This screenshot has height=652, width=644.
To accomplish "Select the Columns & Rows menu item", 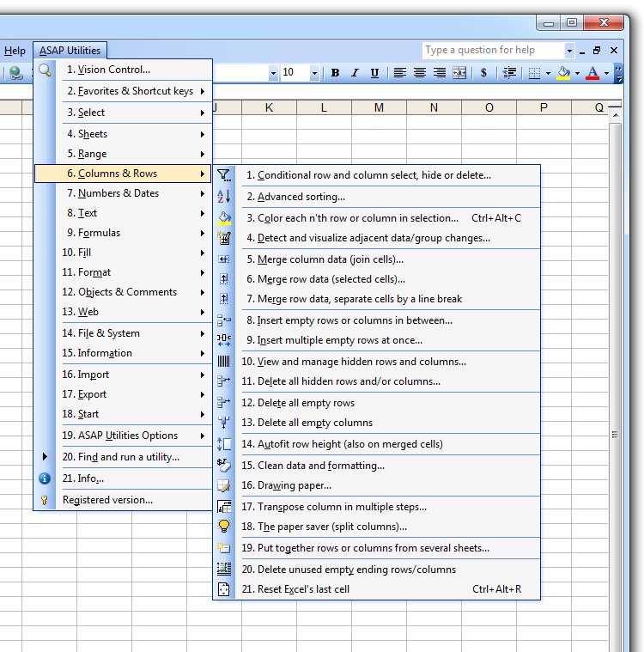I will point(123,174).
